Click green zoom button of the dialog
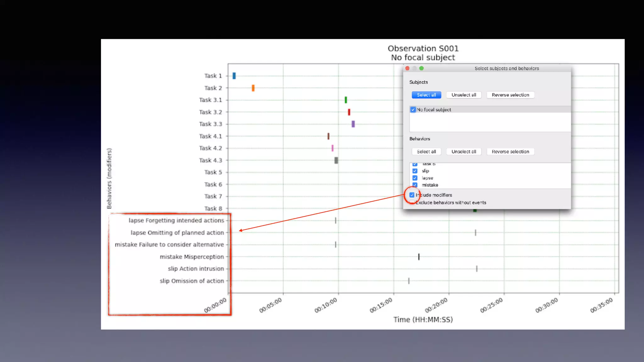The height and width of the screenshot is (362, 644). (421, 68)
